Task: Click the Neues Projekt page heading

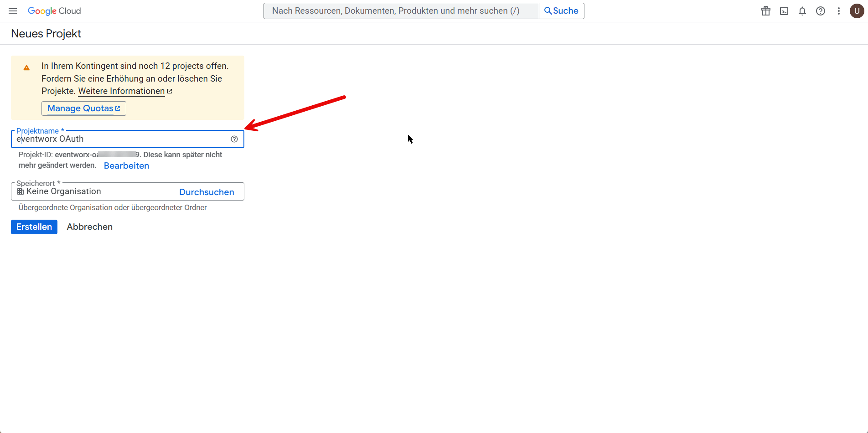Action: [46, 34]
